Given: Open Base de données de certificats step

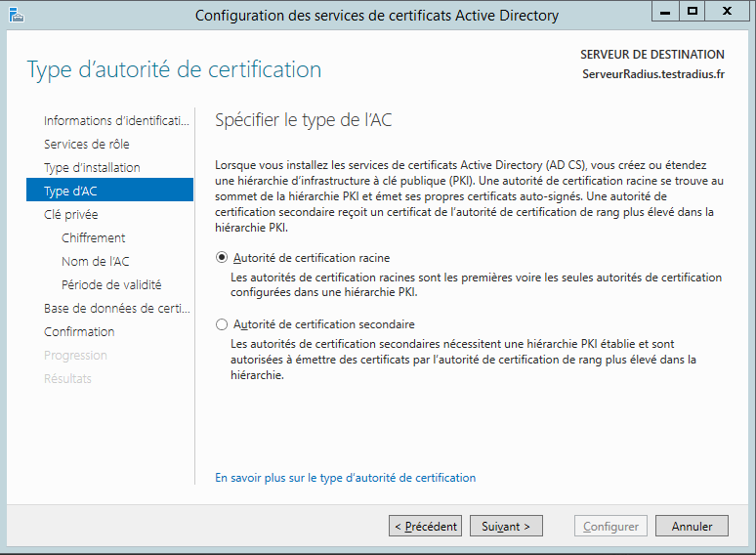Looking at the screenshot, I should 116,308.
